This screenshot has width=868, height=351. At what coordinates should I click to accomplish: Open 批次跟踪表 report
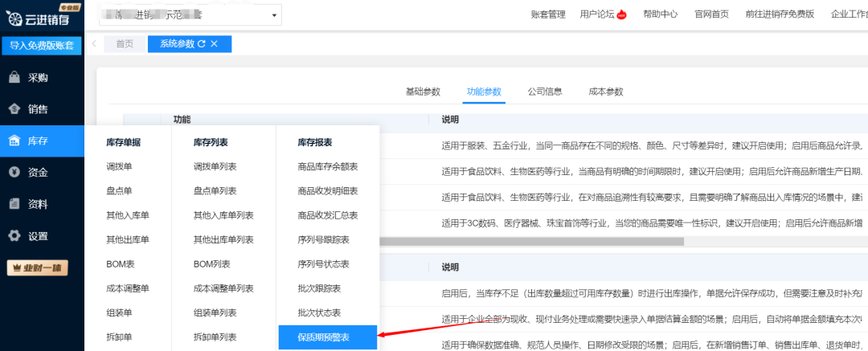click(x=319, y=288)
